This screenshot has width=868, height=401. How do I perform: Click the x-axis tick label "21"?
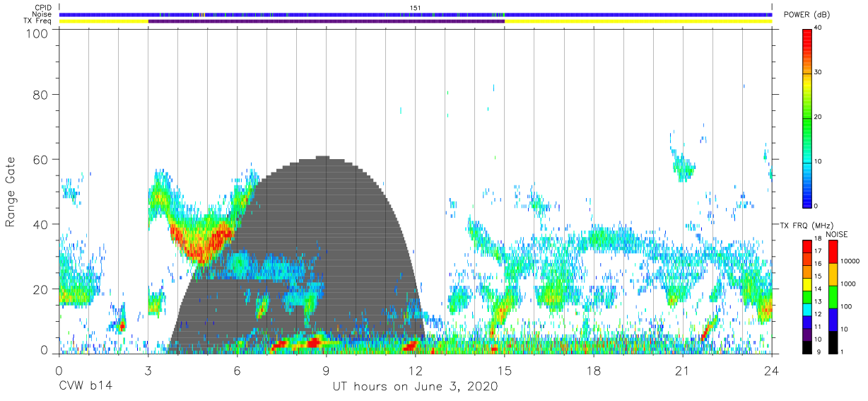pyautogui.click(x=682, y=370)
